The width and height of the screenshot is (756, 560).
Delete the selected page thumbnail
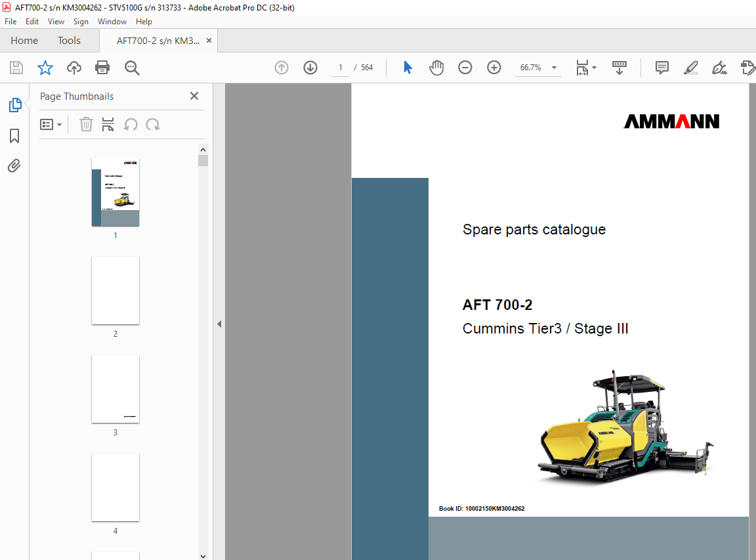86,124
